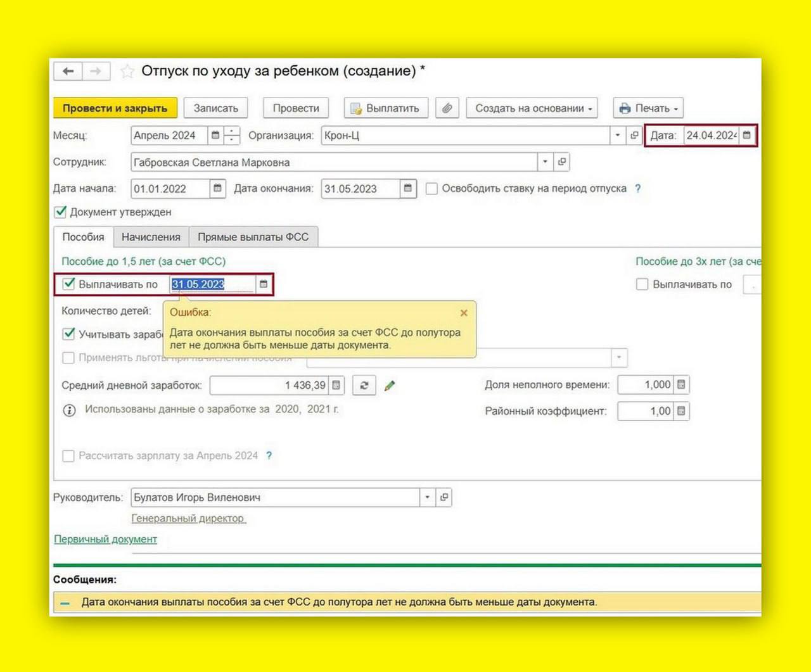Switch to the Пособия tab
Screen dimensions: 811x672
[x=83, y=237]
